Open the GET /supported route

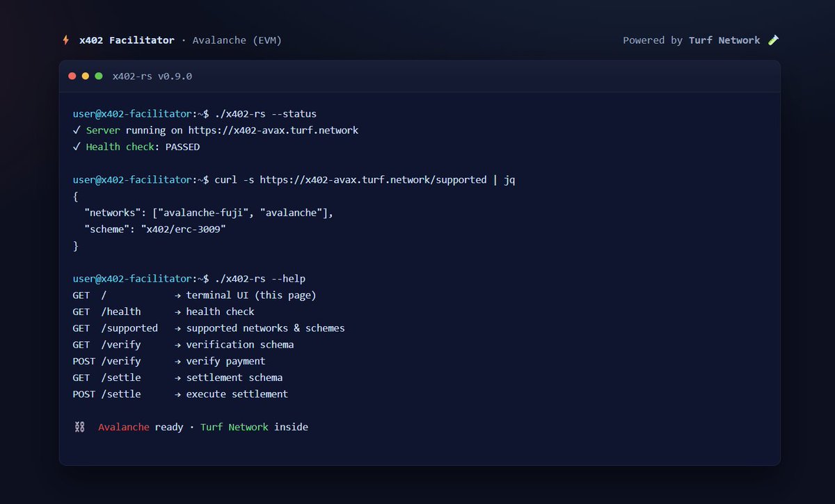(209, 328)
